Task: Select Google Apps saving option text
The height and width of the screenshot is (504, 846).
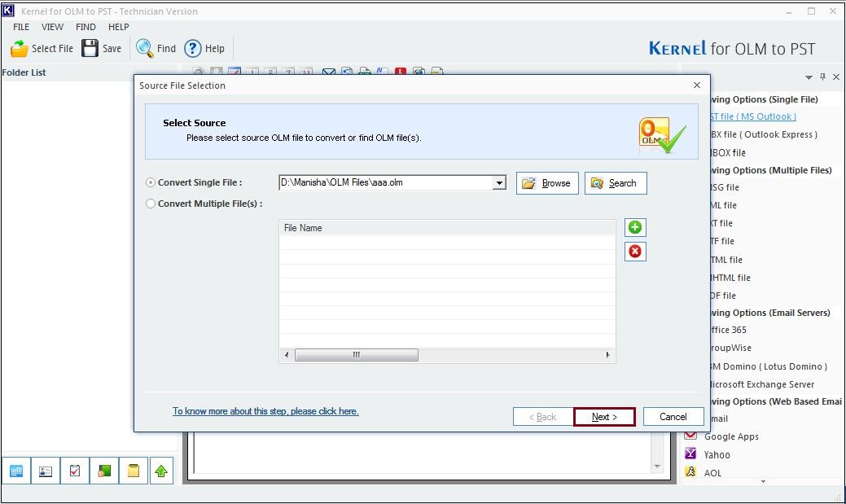Action: 732,436
